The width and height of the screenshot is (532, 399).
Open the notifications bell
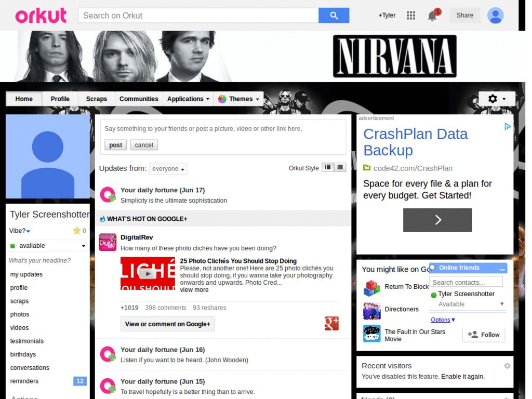coord(433,16)
